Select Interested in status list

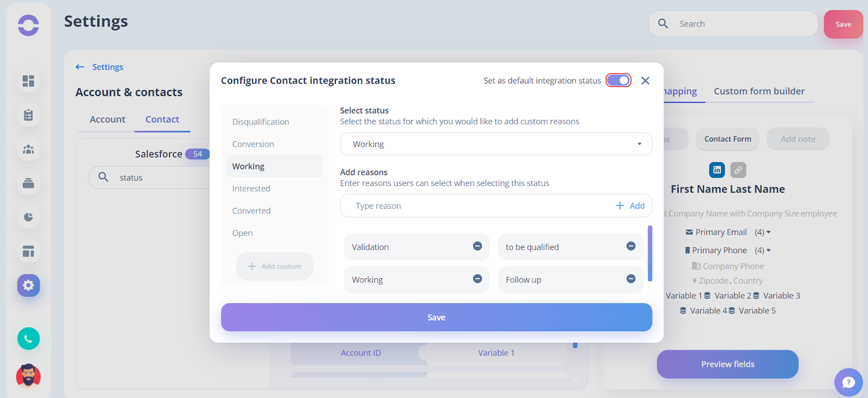pyautogui.click(x=251, y=189)
